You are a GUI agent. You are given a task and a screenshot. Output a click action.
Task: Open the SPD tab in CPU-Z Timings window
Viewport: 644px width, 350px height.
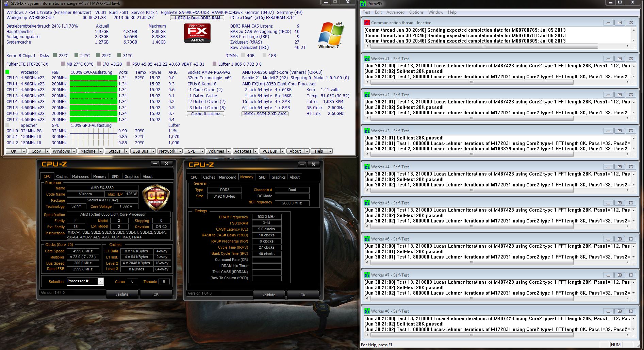click(262, 177)
